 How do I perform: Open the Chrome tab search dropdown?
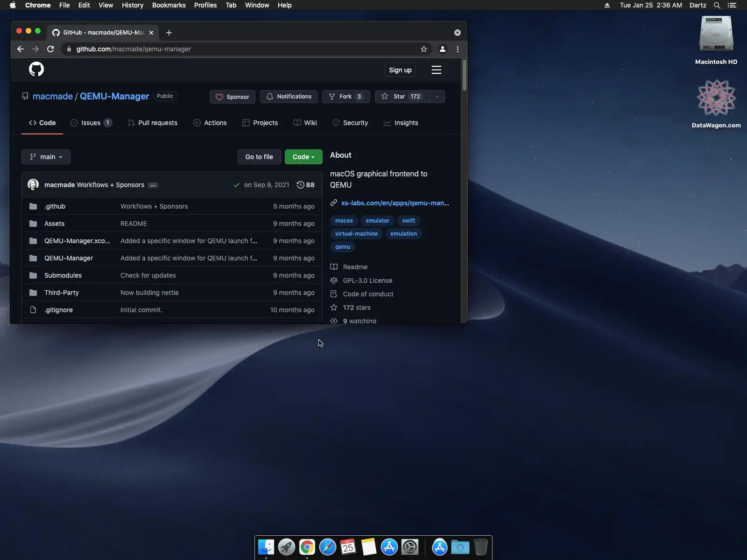click(458, 33)
